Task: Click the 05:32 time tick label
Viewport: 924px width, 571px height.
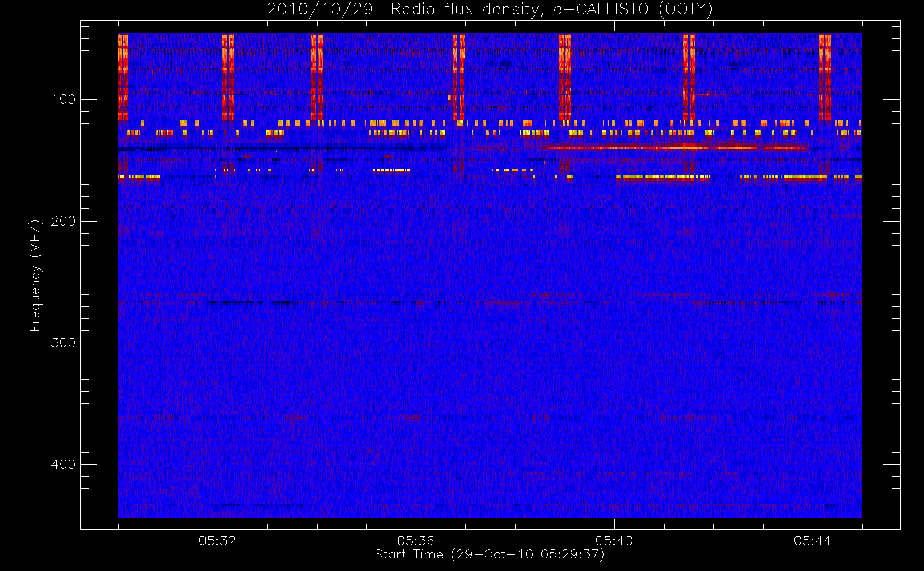Action: click(217, 541)
